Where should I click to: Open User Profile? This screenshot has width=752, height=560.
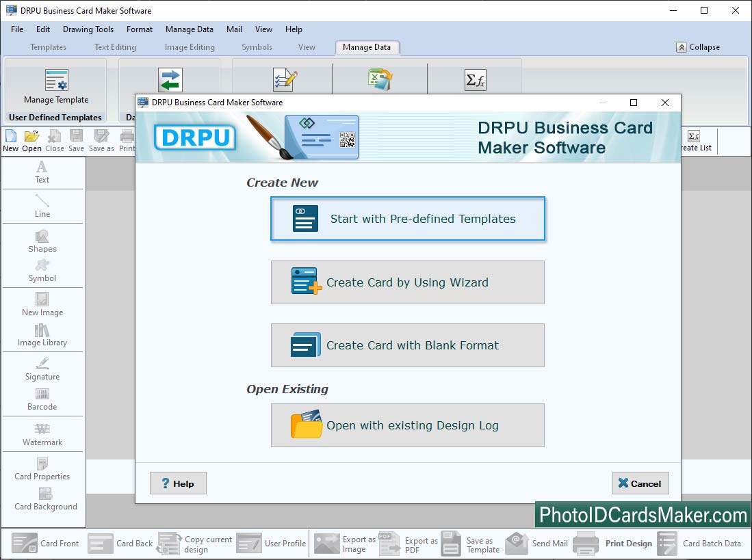tap(271, 543)
